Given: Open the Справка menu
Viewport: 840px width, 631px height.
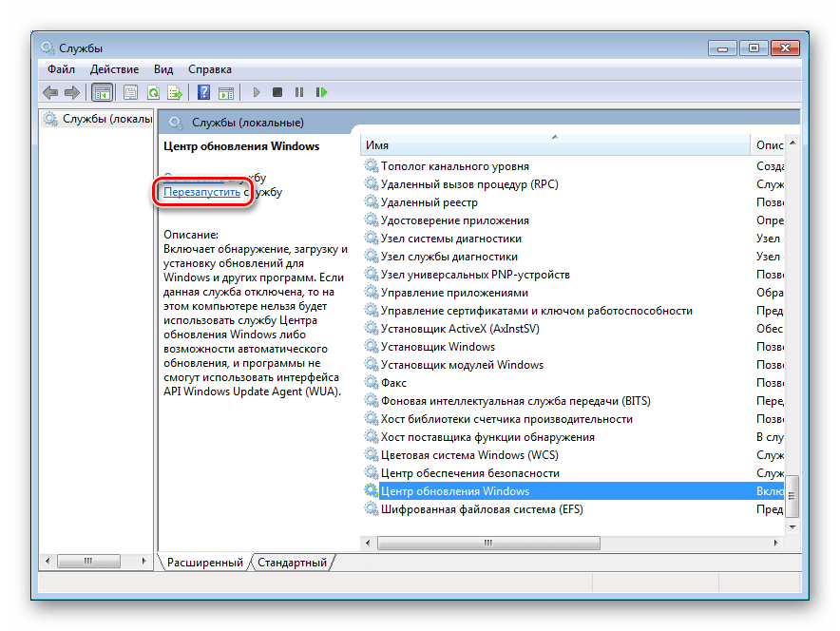Looking at the screenshot, I should pos(209,69).
